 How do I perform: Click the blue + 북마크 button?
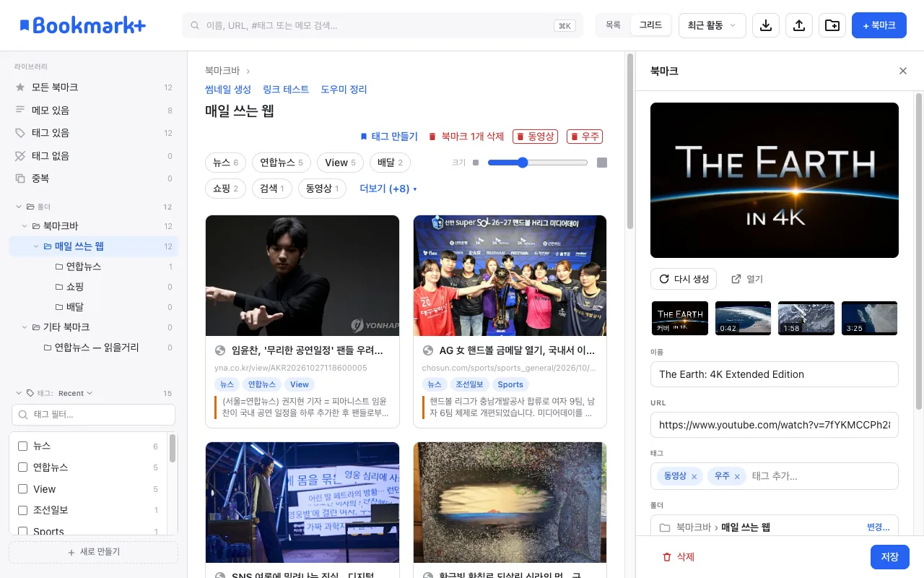click(879, 25)
